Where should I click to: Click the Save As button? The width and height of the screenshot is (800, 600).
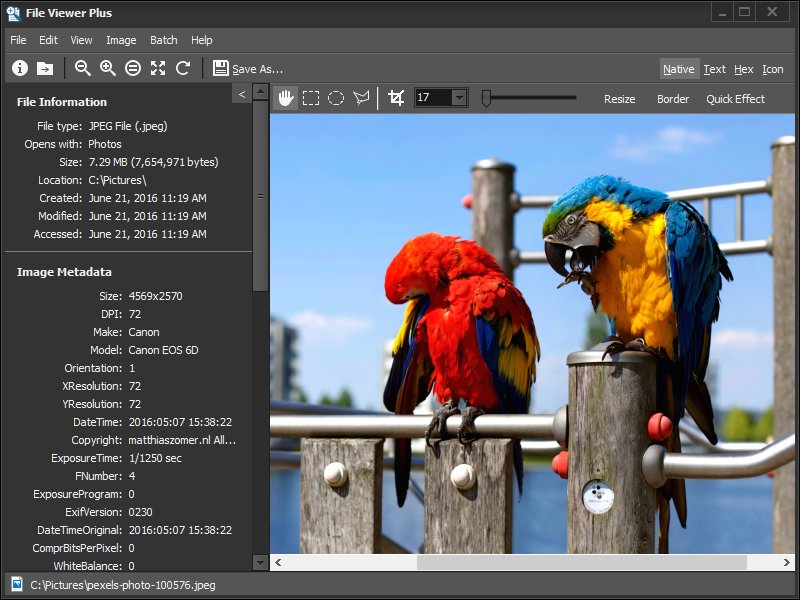[248, 69]
